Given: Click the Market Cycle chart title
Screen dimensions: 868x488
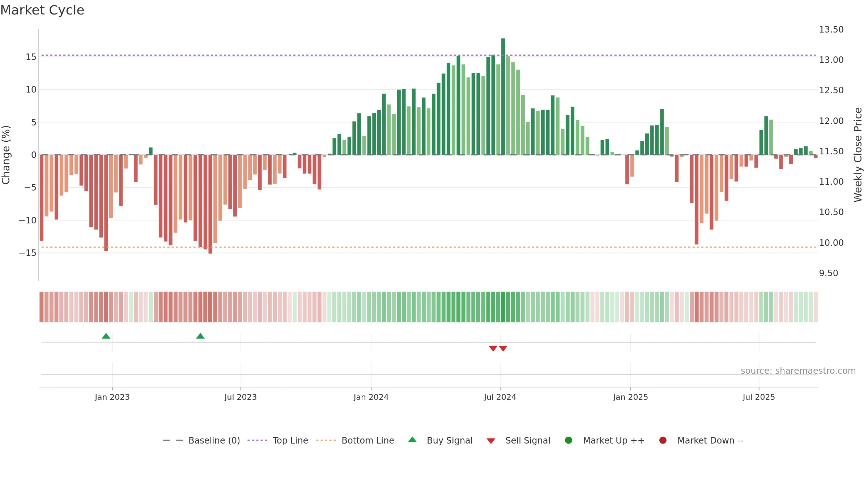Looking at the screenshot, I should tap(42, 10).
